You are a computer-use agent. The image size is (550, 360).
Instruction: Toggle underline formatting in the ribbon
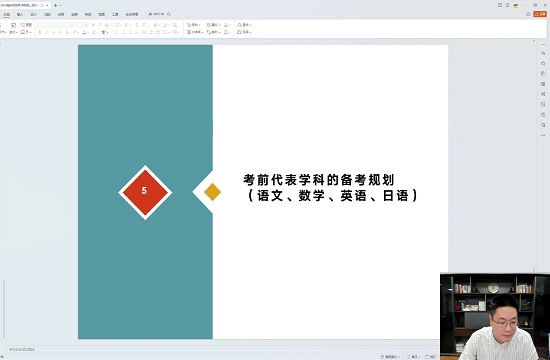tap(54, 32)
